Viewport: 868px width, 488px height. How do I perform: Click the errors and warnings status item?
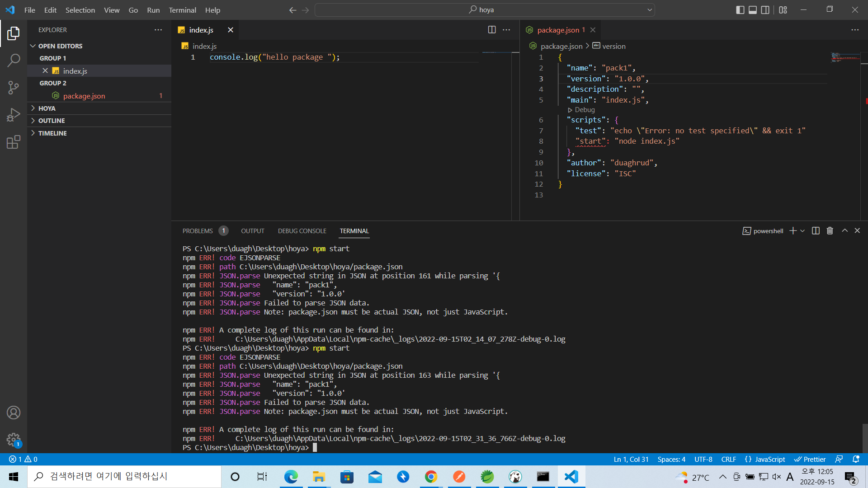(x=23, y=459)
